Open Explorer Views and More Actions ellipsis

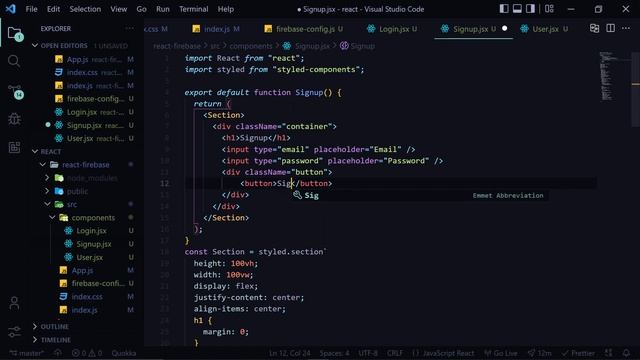[x=130, y=28]
